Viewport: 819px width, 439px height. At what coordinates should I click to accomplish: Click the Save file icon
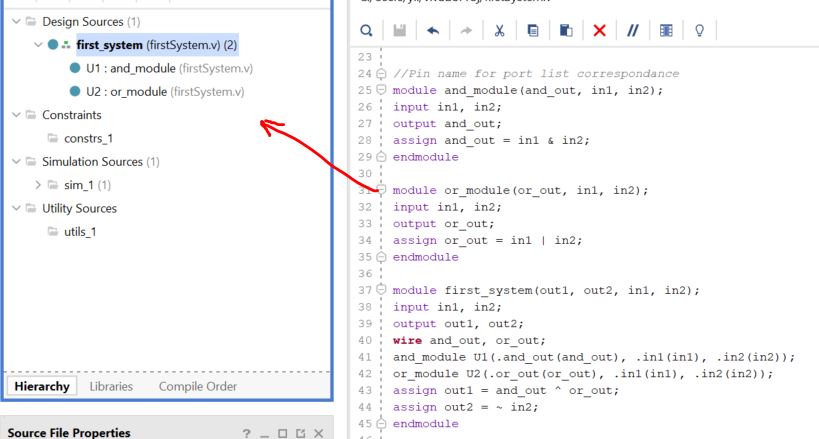click(399, 31)
